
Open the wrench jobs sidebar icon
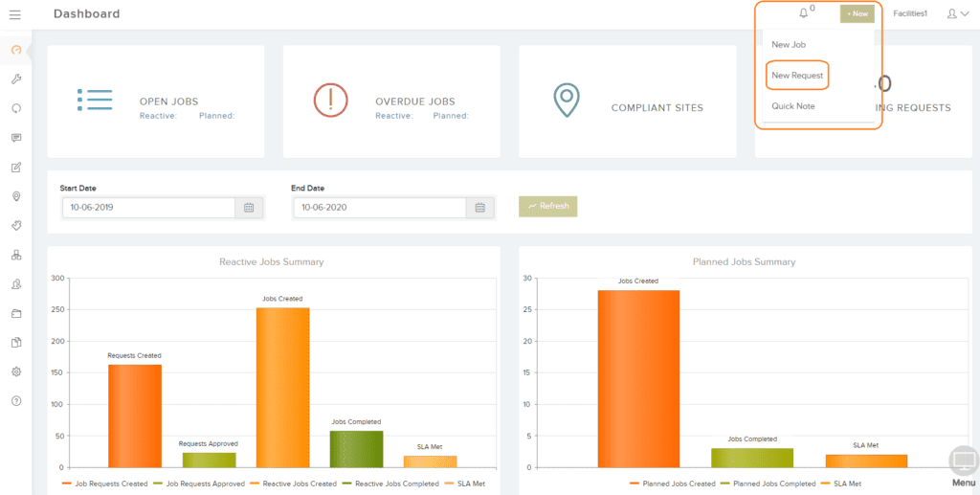click(x=16, y=79)
